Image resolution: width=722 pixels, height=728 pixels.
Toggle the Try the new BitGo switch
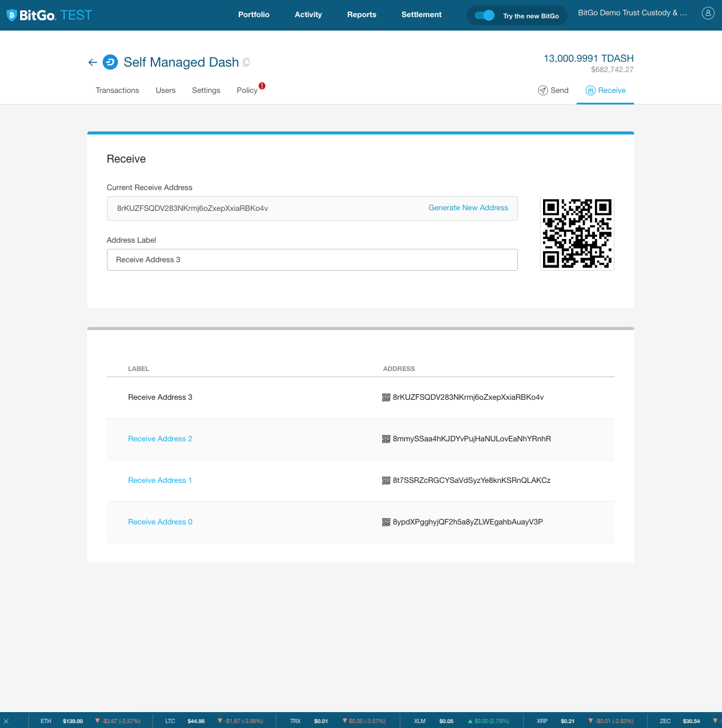484,15
